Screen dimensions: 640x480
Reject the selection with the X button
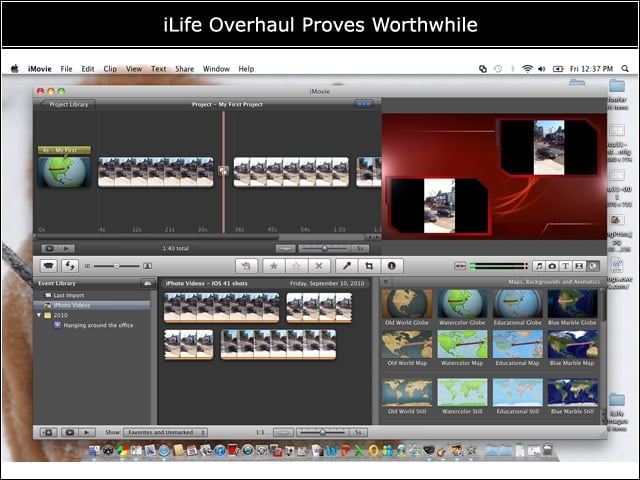click(319, 266)
